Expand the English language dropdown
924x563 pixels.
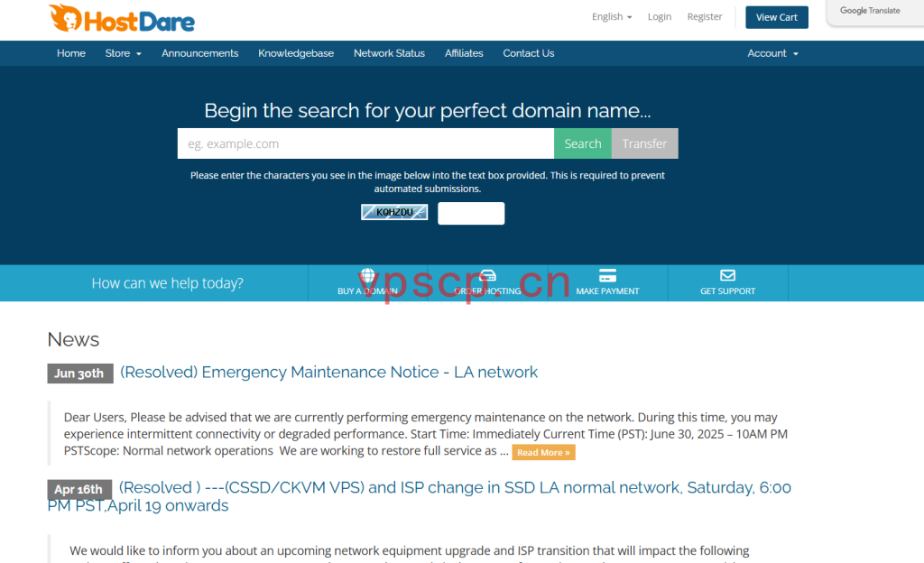coord(612,16)
